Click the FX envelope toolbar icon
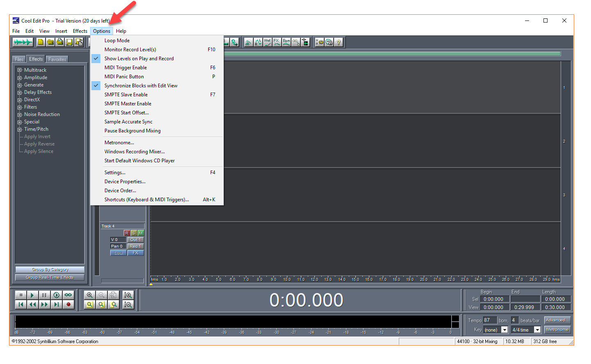This screenshot has height=364, width=591. point(277,42)
